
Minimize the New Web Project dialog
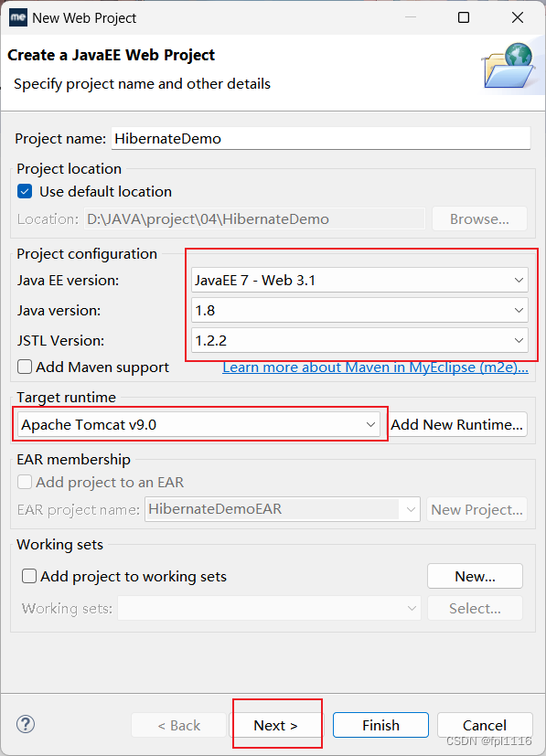click(x=411, y=17)
